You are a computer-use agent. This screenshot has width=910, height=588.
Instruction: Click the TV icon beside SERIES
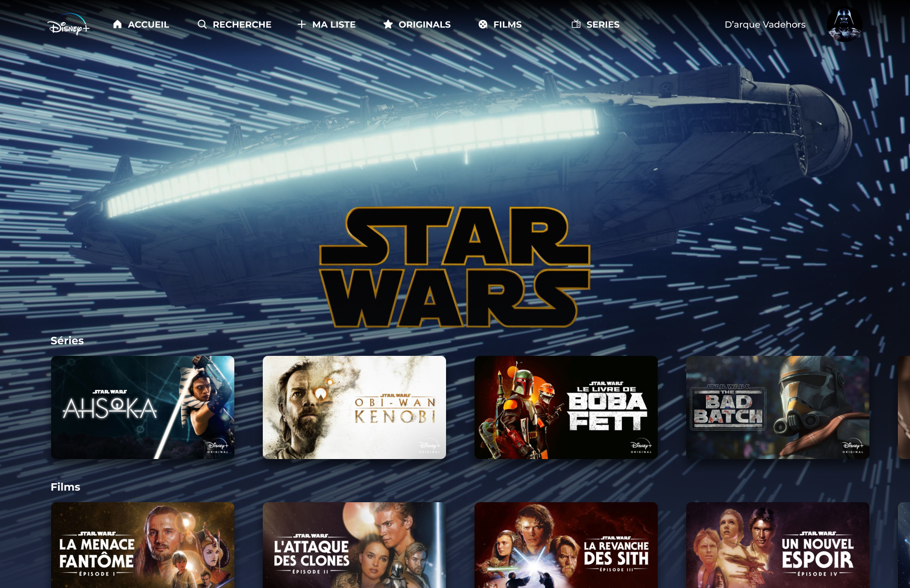(x=576, y=24)
